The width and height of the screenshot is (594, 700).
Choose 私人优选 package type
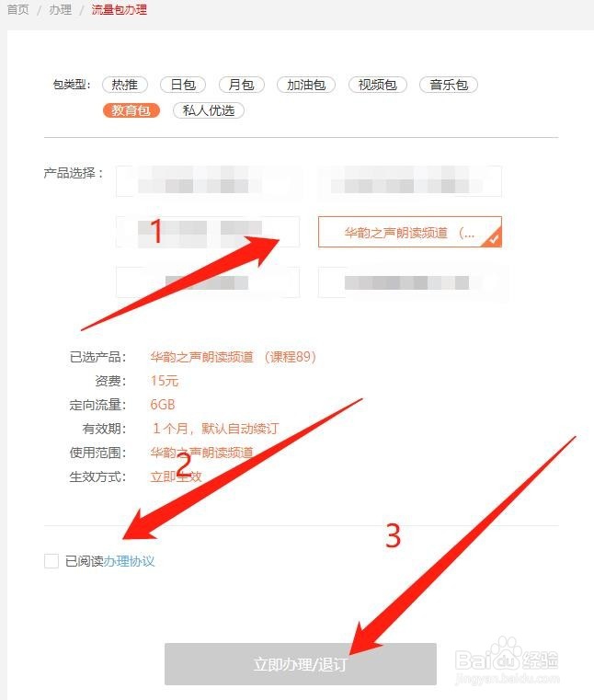209,110
